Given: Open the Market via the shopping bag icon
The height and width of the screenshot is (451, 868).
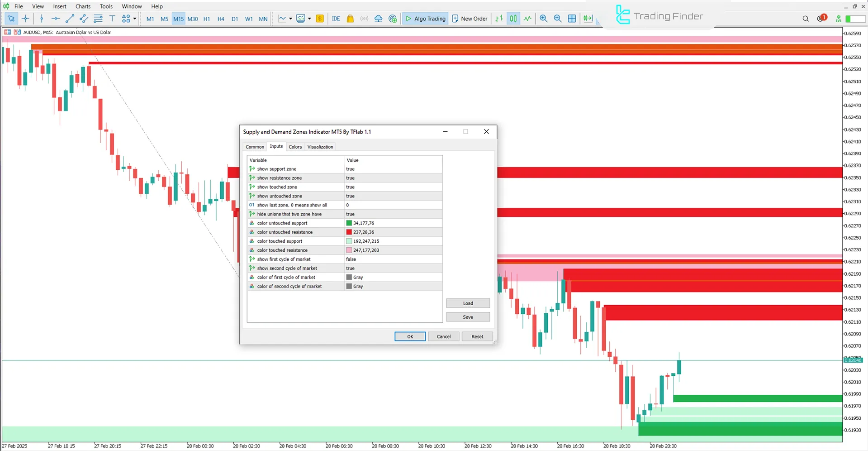Looking at the screenshot, I should (350, 19).
